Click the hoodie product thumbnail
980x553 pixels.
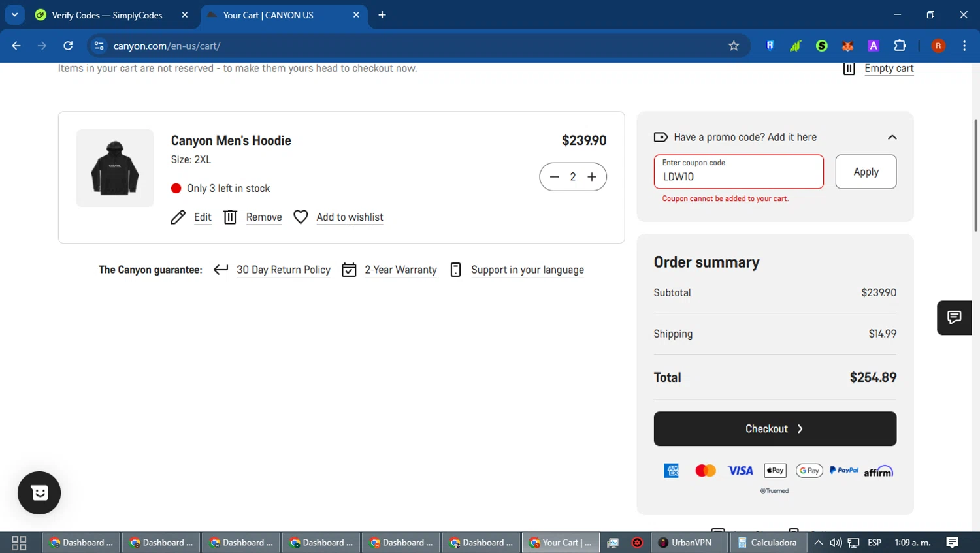(x=115, y=168)
